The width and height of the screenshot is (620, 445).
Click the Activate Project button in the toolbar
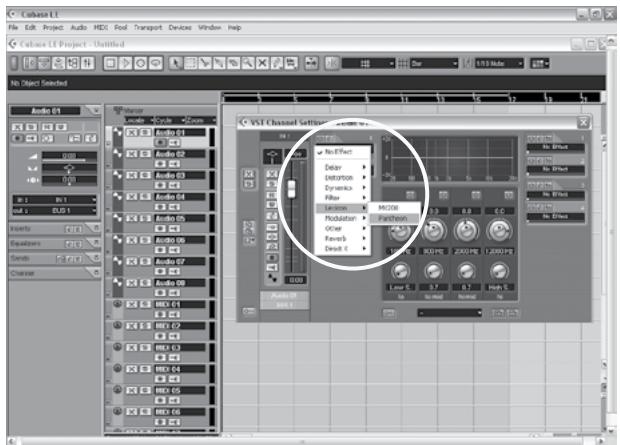click(x=14, y=63)
